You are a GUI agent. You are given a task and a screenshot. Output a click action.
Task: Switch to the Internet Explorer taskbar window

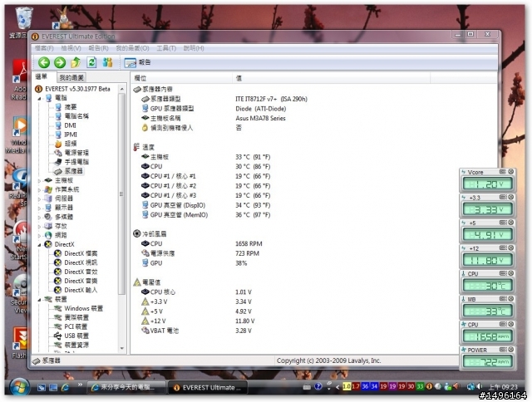(126, 387)
